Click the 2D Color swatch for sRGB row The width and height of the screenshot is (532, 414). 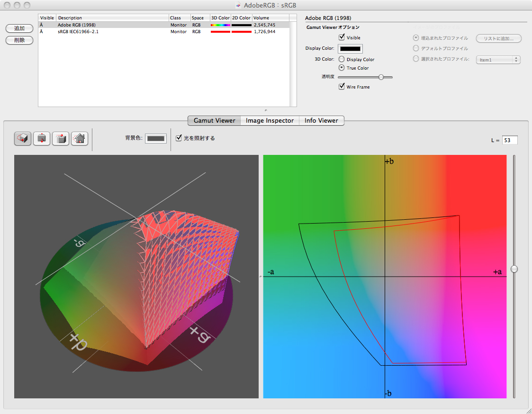(x=241, y=32)
